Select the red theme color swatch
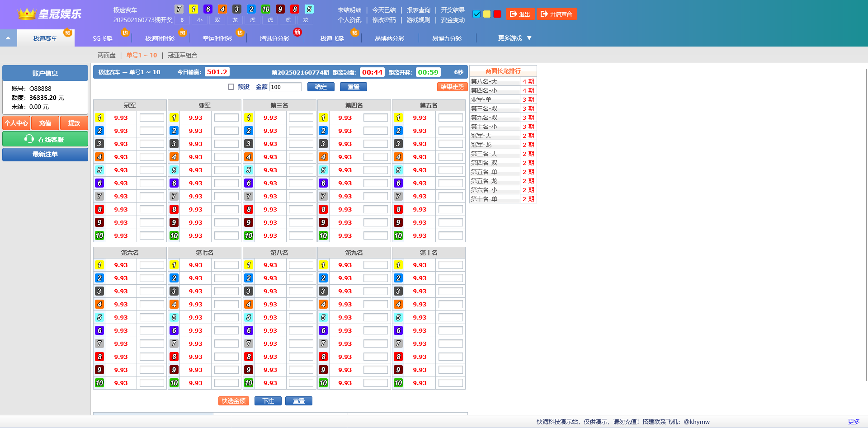This screenshot has width=868, height=428. click(x=497, y=14)
